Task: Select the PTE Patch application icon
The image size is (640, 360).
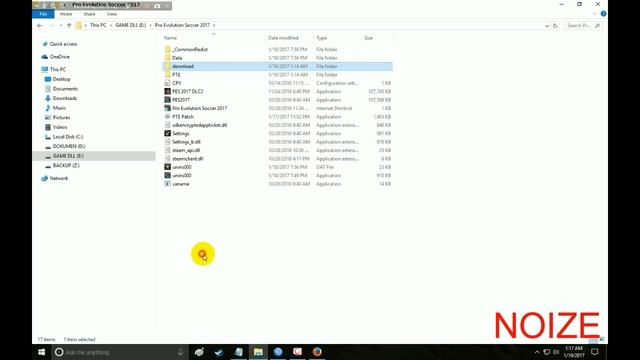Action: [x=167, y=117]
